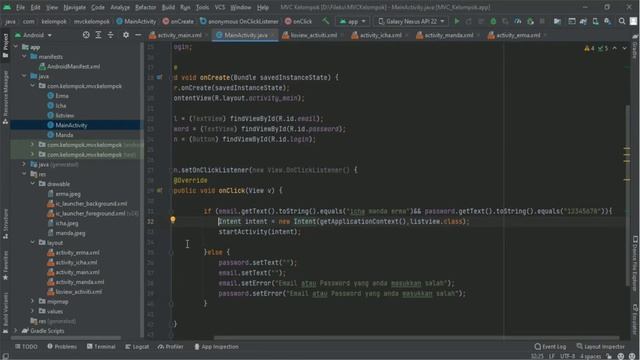Open the Profile app gauge icon
640x360 pixels.
click(x=518, y=21)
